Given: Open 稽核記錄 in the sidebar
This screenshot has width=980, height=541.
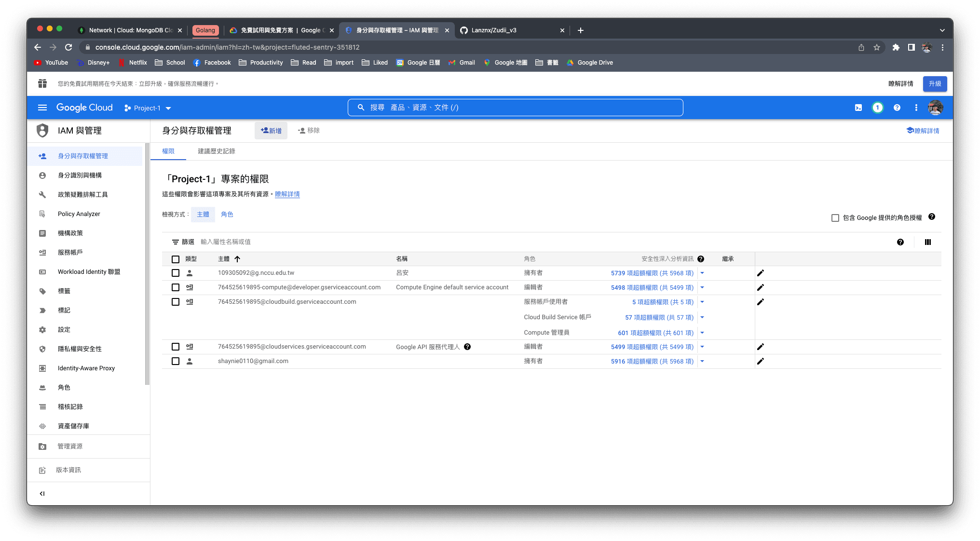Looking at the screenshot, I should (70, 406).
